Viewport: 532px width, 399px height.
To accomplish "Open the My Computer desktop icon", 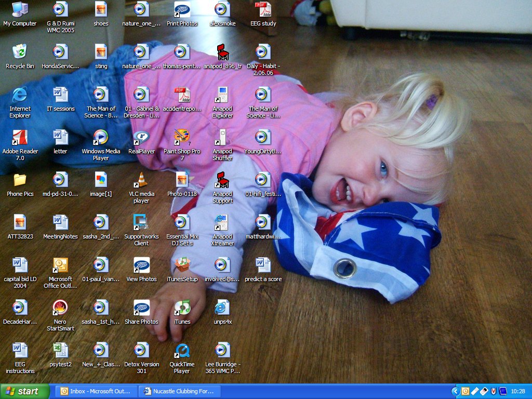I will pos(20,10).
